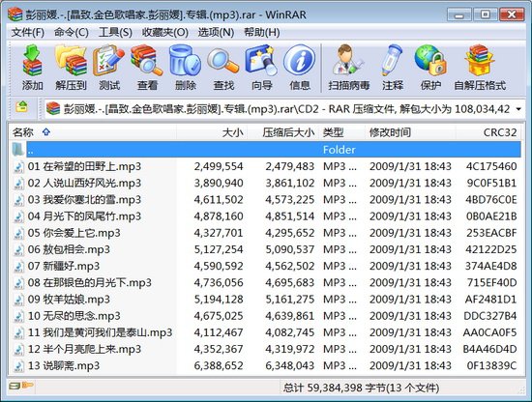The width and height of the screenshot is (532, 402).
Task: Minimize the WinRAR window
Action: [x=459, y=14]
